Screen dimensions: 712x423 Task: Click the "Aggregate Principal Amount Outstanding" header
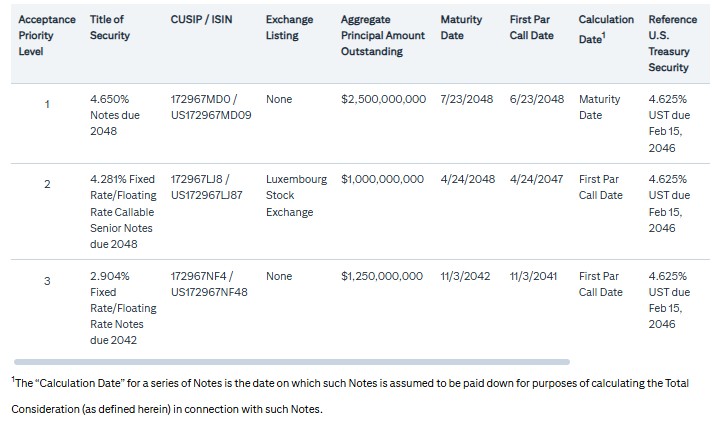382,35
